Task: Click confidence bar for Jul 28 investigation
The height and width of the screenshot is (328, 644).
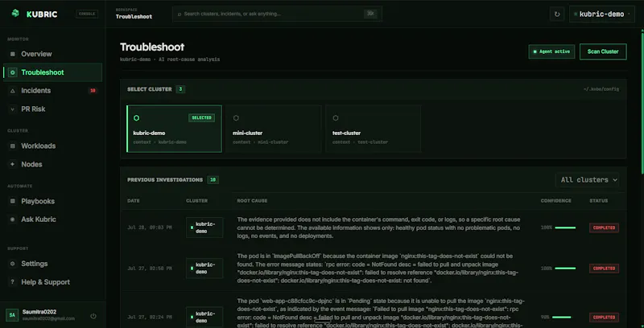Action: [565, 228]
